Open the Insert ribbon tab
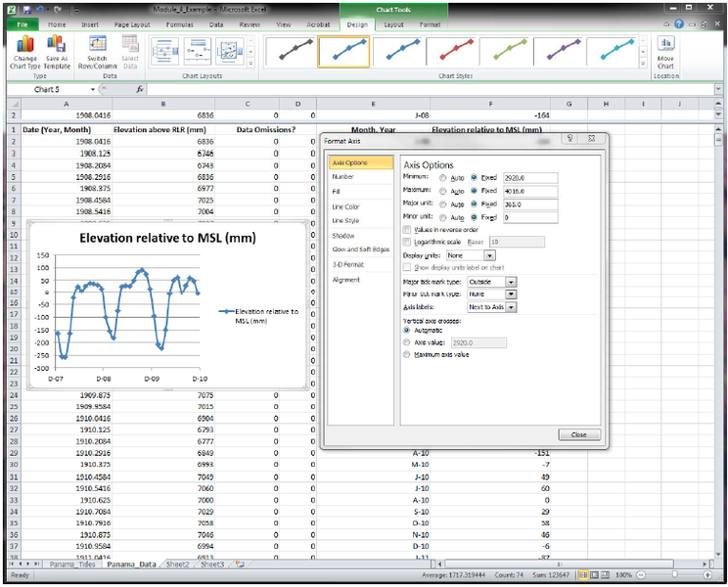This screenshot has width=728, height=587. point(90,24)
